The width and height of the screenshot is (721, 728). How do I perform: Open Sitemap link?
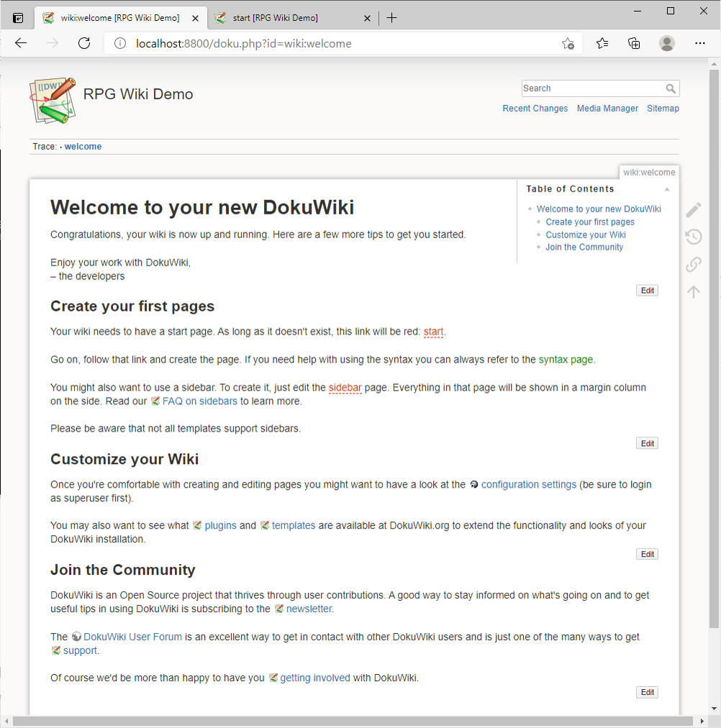click(x=663, y=108)
